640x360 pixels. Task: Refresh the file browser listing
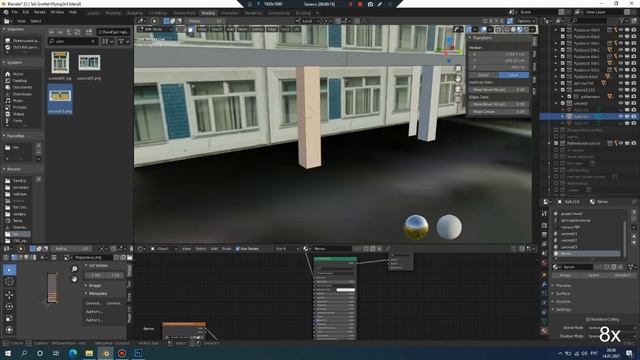click(x=77, y=32)
